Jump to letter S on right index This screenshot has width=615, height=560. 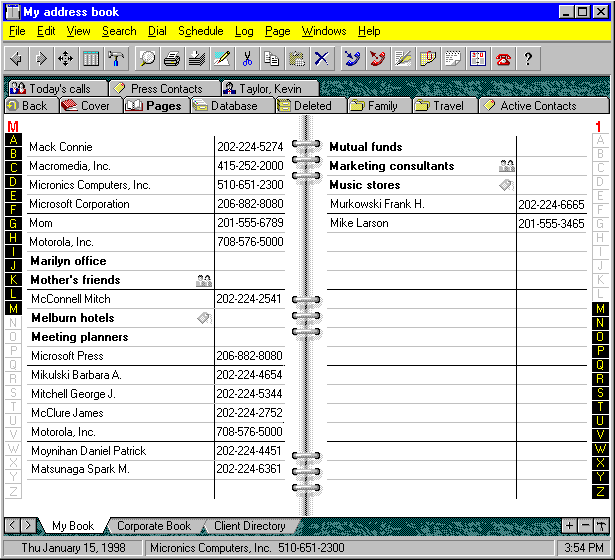(600, 393)
